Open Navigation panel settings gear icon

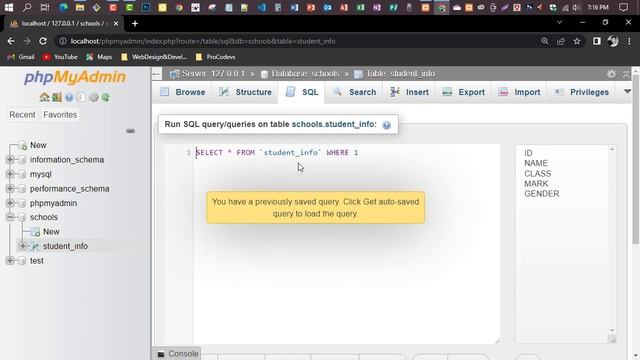coord(94,97)
